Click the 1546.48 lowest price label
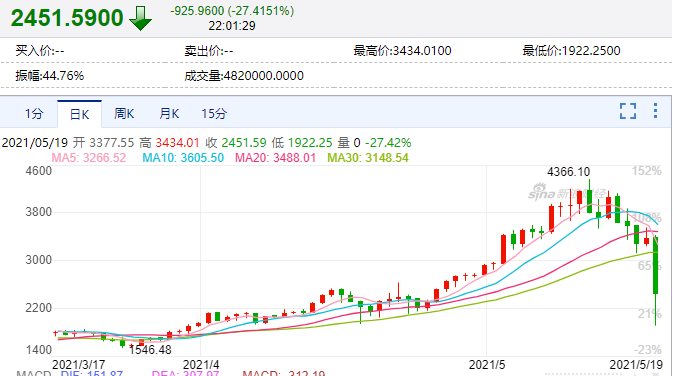 [x=150, y=350]
